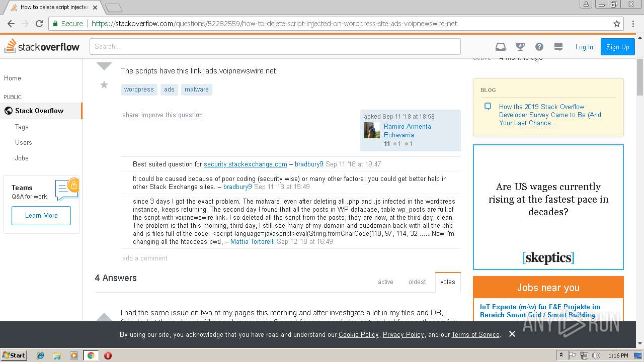Open the 2019 Developer Survey blog link

[x=550, y=115]
